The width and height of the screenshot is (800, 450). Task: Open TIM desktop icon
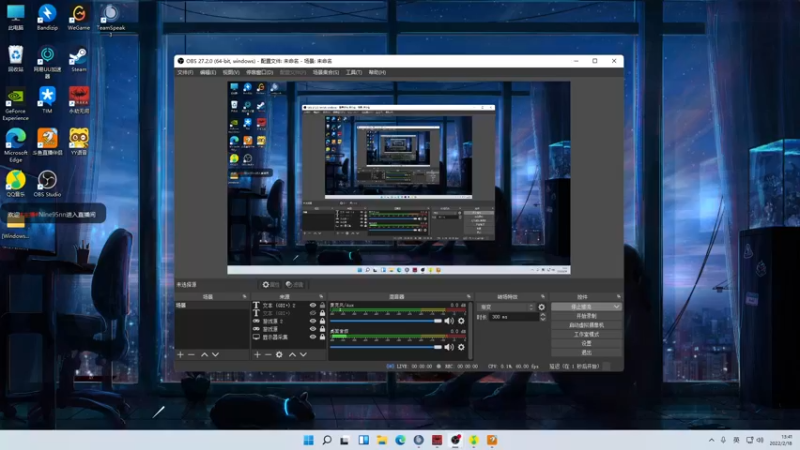pos(47,100)
